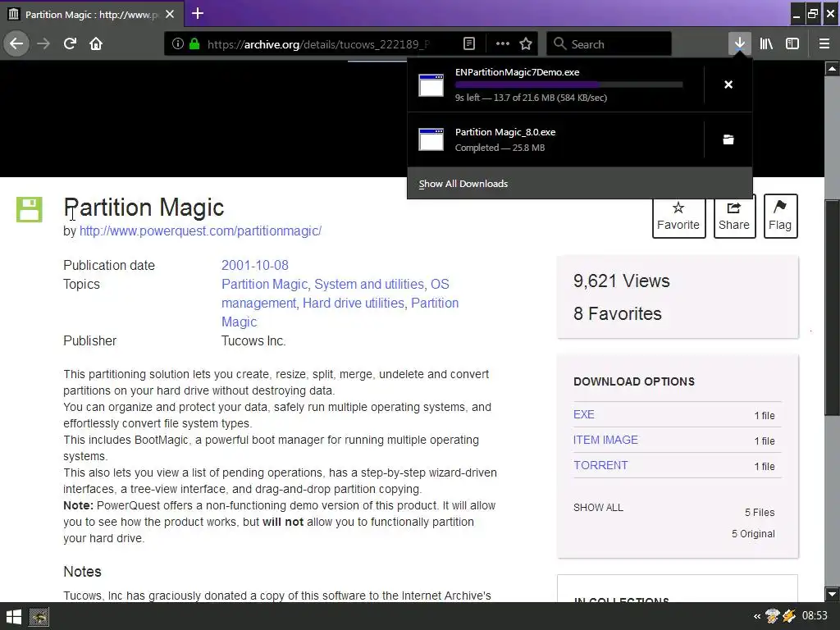This screenshot has height=630, width=840.
Task: Click the first system tray icon
Action: (772, 617)
